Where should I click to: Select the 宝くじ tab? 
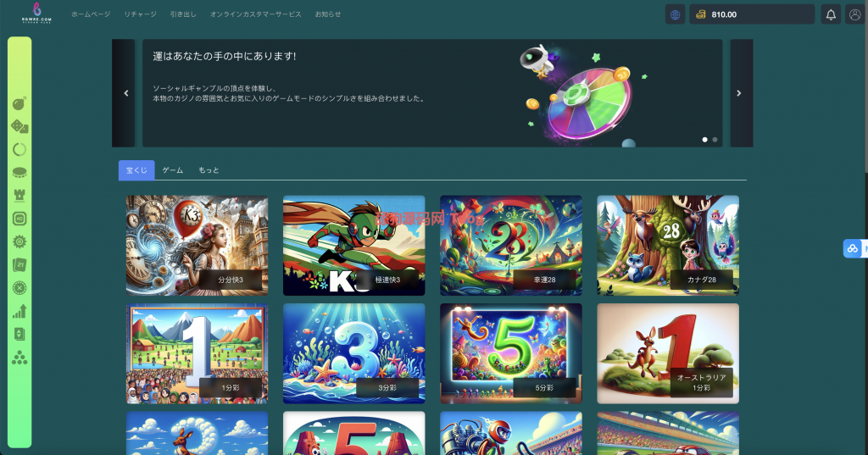(x=136, y=170)
